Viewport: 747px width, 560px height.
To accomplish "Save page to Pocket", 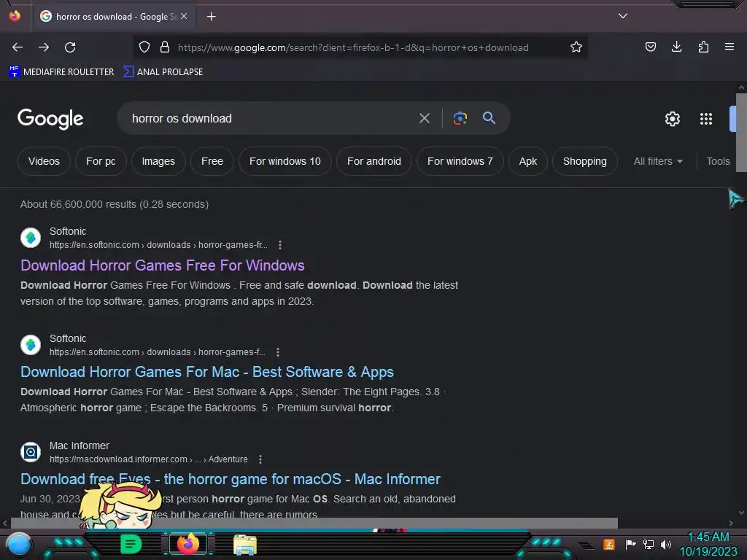I will click(x=650, y=47).
